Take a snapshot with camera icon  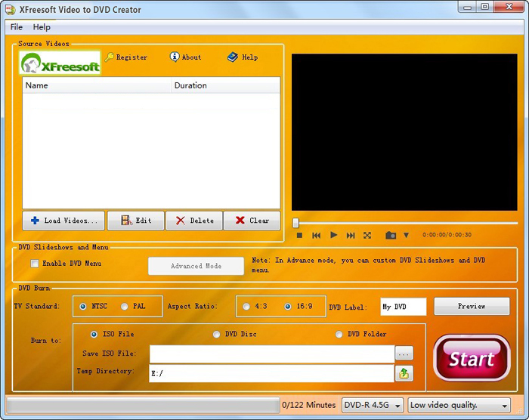391,235
